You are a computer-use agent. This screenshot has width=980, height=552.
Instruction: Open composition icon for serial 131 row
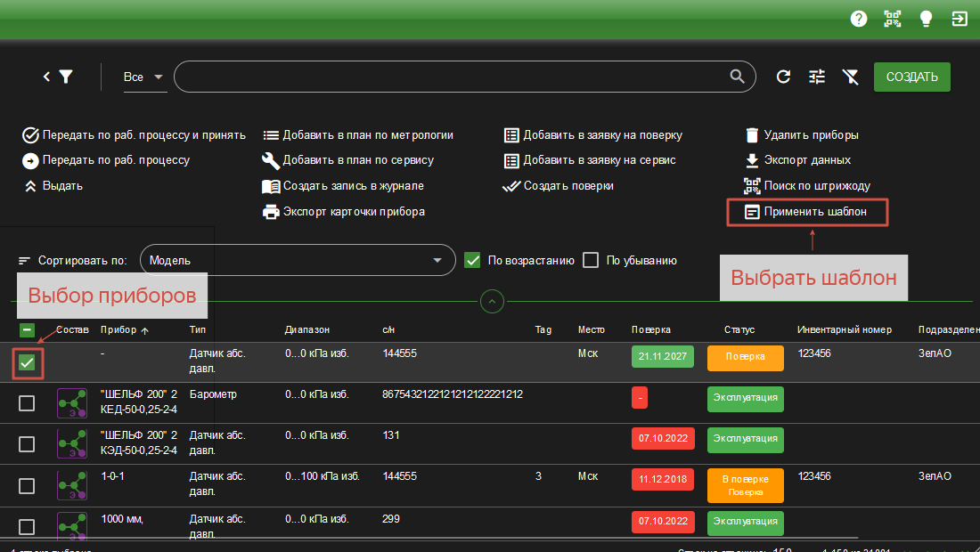tap(72, 444)
